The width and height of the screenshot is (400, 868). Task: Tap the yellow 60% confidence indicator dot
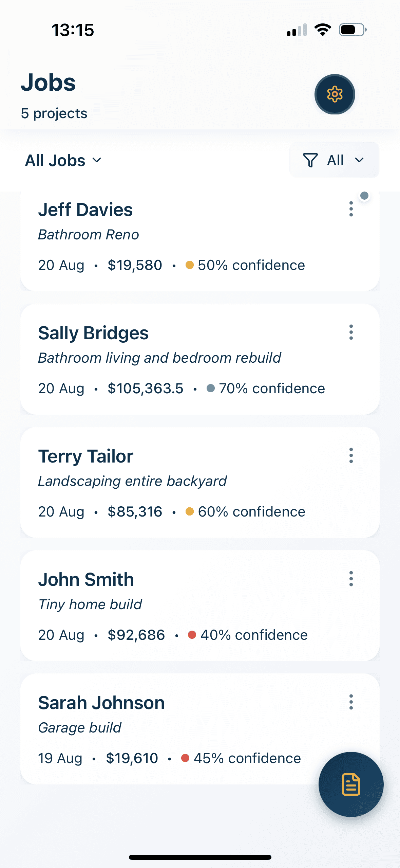coord(190,511)
